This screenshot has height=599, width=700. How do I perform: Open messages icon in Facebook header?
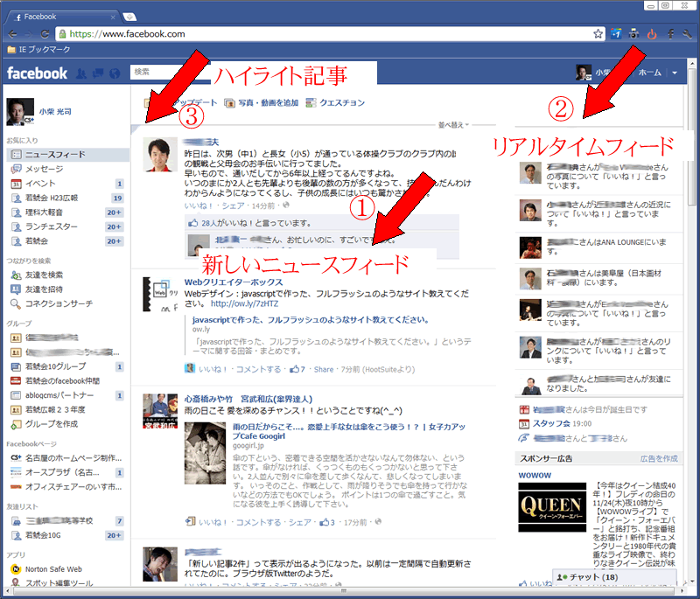click(98, 73)
